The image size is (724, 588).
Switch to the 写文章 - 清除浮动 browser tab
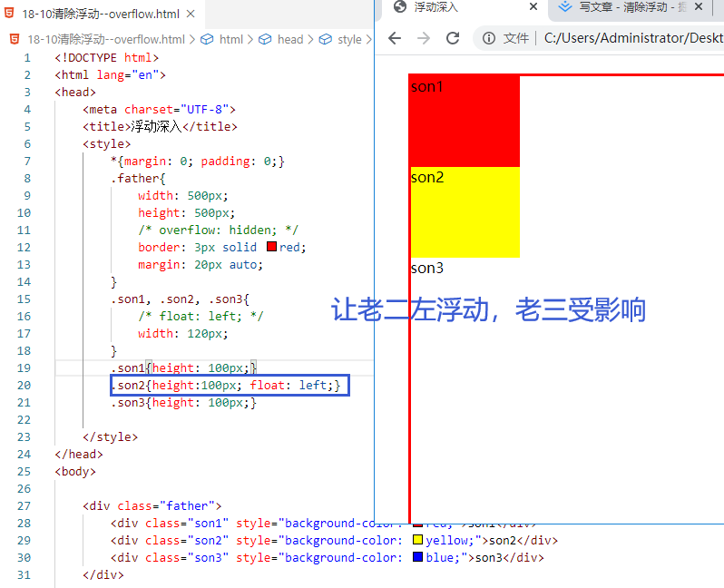(631, 7)
